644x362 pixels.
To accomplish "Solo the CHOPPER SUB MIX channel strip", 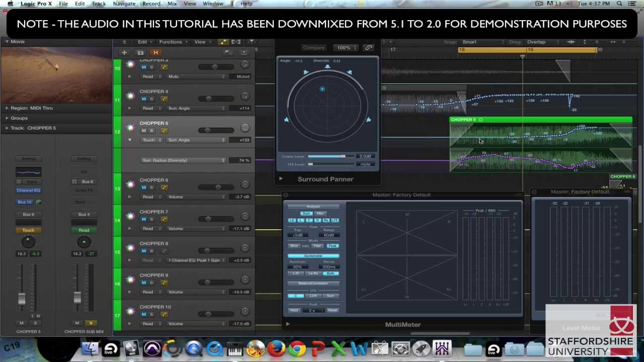I will coord(91,323).
